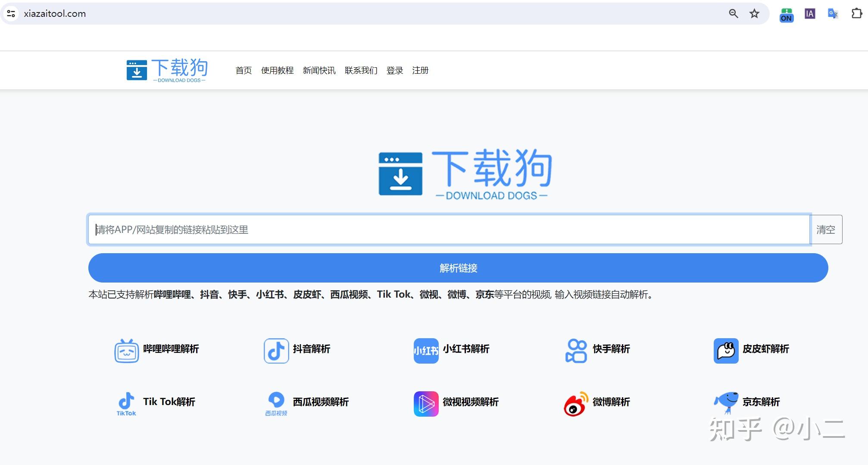
Task: Open 微视视频解析 link
Action: [x=471, y=402]
